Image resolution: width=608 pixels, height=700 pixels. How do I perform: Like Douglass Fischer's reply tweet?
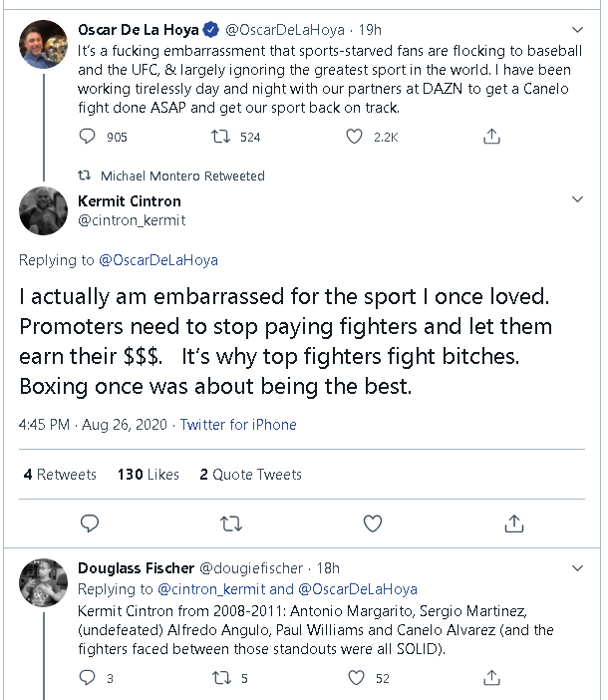(356, 678)
